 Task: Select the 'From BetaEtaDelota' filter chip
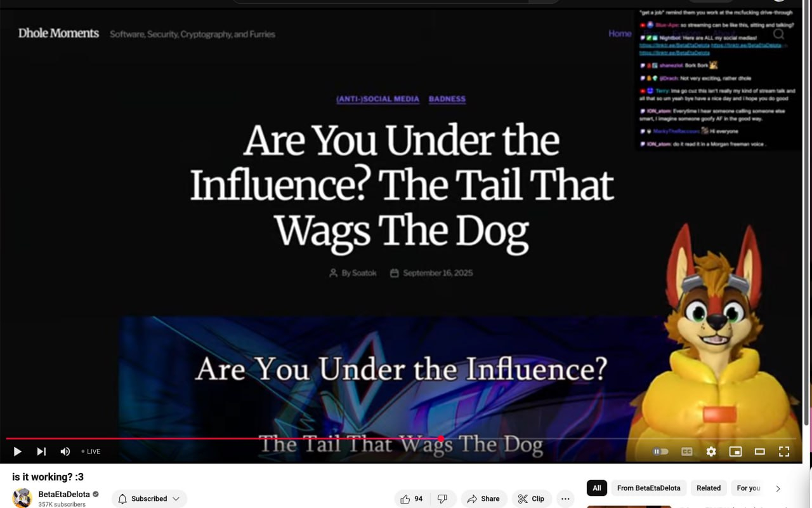[648, 488]
